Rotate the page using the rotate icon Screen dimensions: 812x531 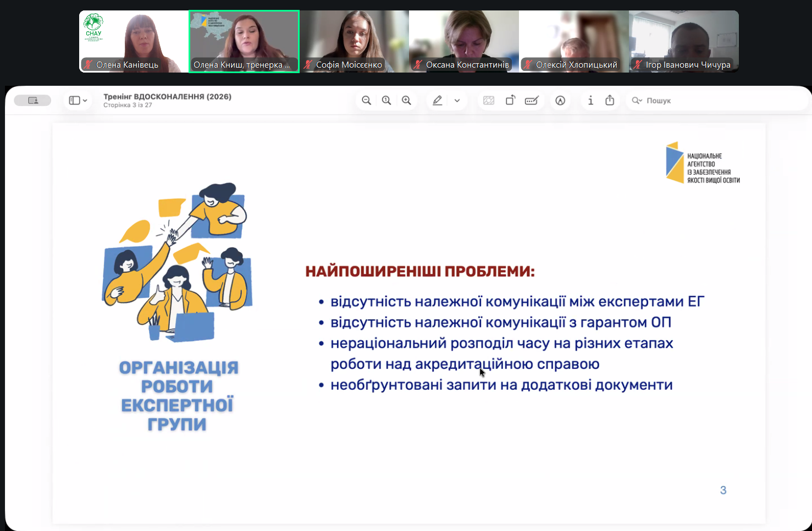point(511,100)
